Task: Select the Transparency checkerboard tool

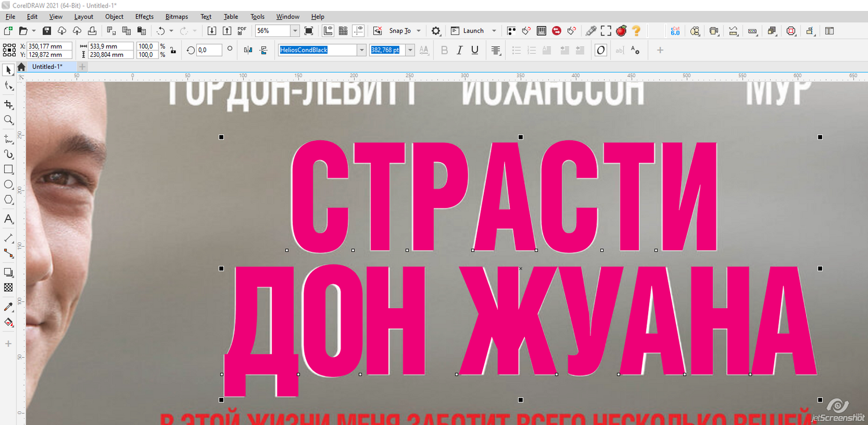Action: pyautogui.click(x=9, y=287)
